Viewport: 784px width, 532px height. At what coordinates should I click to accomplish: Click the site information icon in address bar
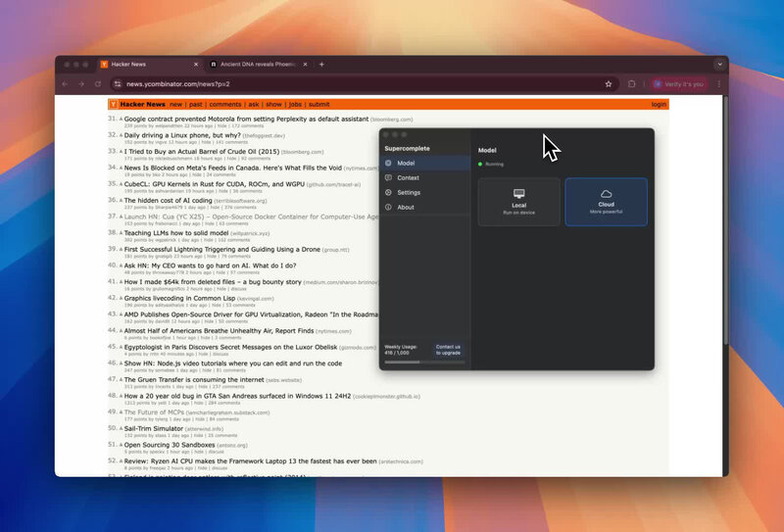tap(118, 84)
